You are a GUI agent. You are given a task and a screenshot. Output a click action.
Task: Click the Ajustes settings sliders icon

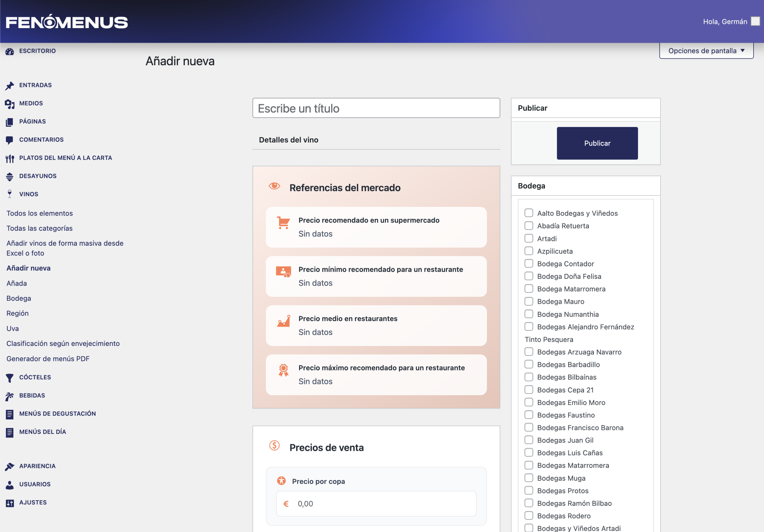click(10, 503)
